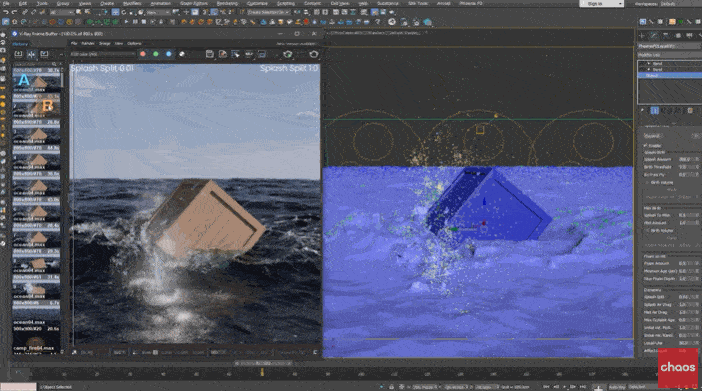Select the Unlink Selection tool icon
702x391 pixels.
34,12
